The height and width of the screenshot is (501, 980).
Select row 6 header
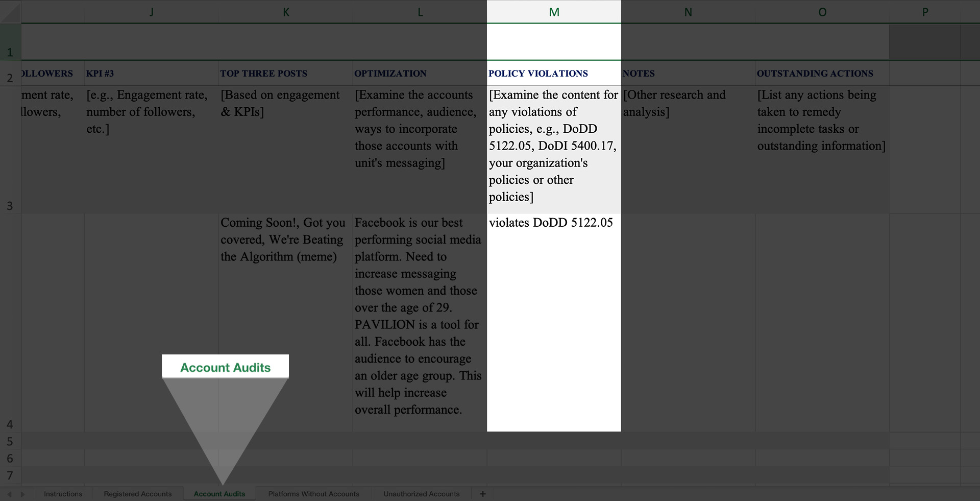coord(10,458)
